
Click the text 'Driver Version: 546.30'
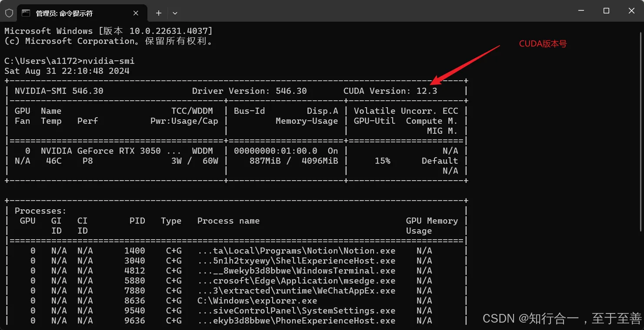tap(249, 91)
